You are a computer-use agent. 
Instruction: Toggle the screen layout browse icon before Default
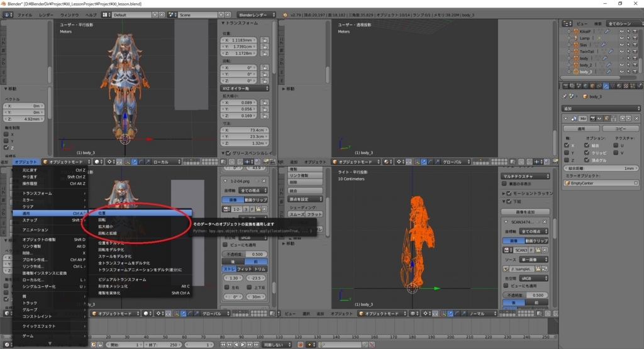pyautogui.click(x=106, y=15)
